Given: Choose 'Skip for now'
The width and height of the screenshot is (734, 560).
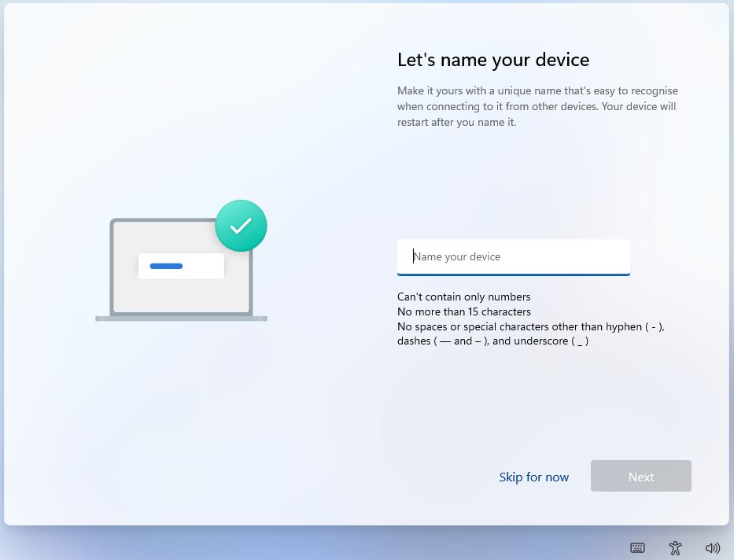Looking at the screenshot, I should point(533,477).
